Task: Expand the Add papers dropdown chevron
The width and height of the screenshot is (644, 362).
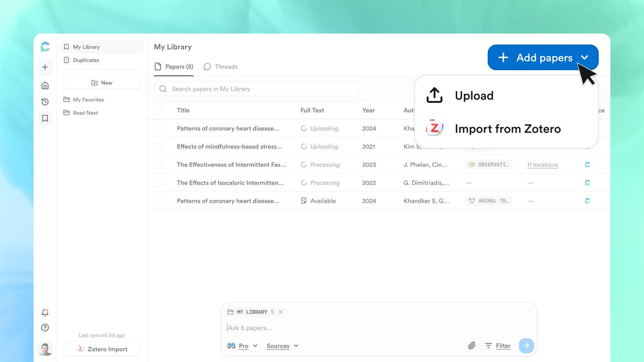Action: [x=585, y=58]
